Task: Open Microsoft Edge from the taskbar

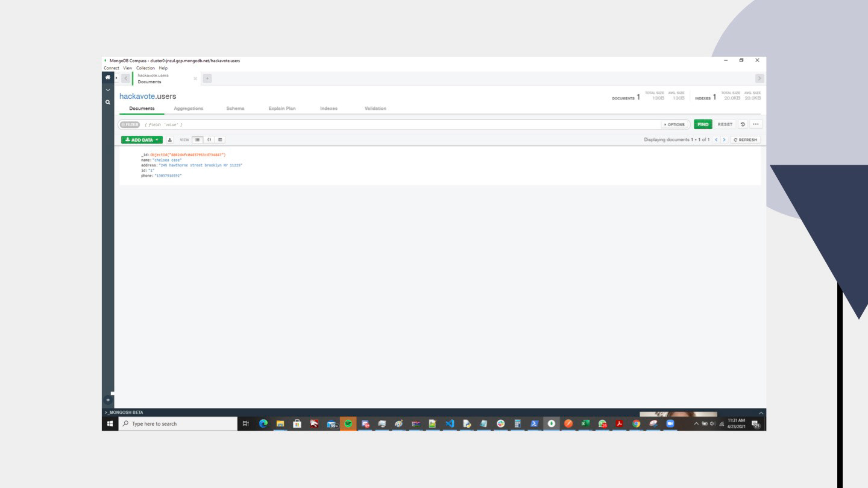Action: pos(263,423)
